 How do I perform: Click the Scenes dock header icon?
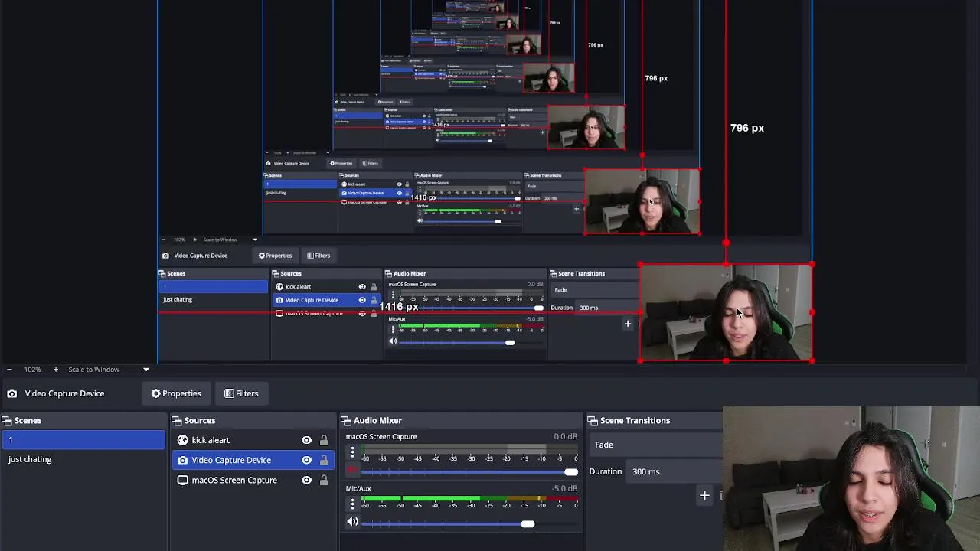[6, 420]
